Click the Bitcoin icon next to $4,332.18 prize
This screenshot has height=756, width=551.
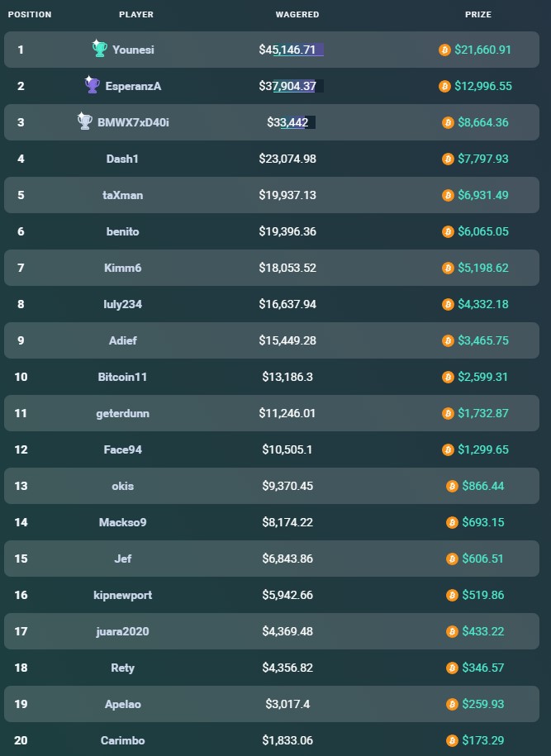tap(449, 304)
